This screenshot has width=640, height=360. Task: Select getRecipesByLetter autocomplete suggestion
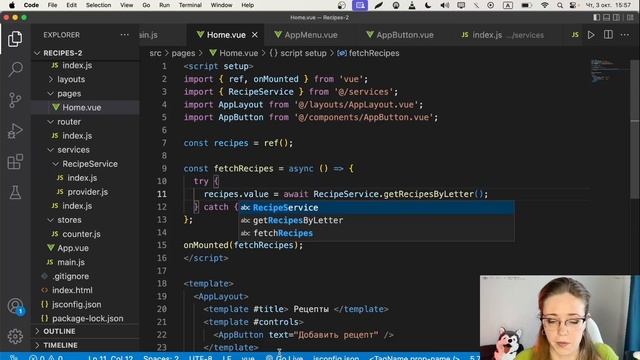[x=376, y=220]
